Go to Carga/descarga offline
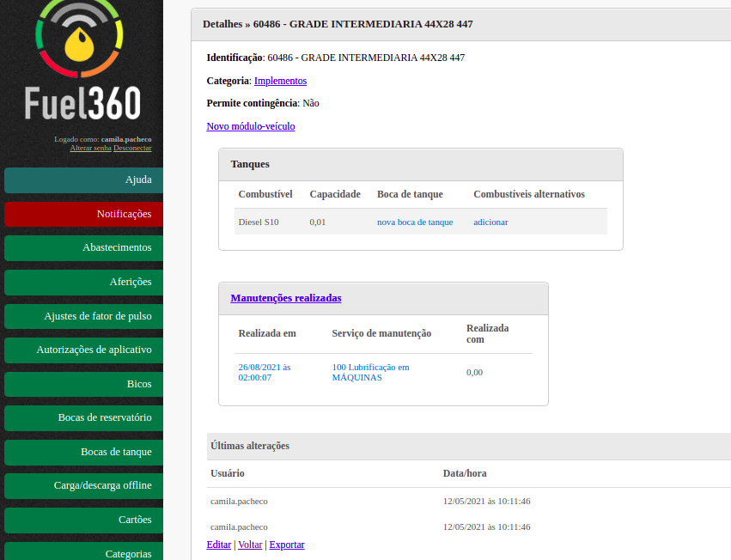The width and height of the screenshot is (731, 560). coord(83,485)
